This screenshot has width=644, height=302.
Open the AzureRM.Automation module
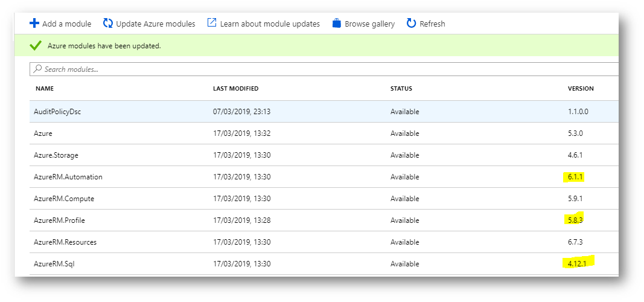pyautogui.click(x=324, y=177)
